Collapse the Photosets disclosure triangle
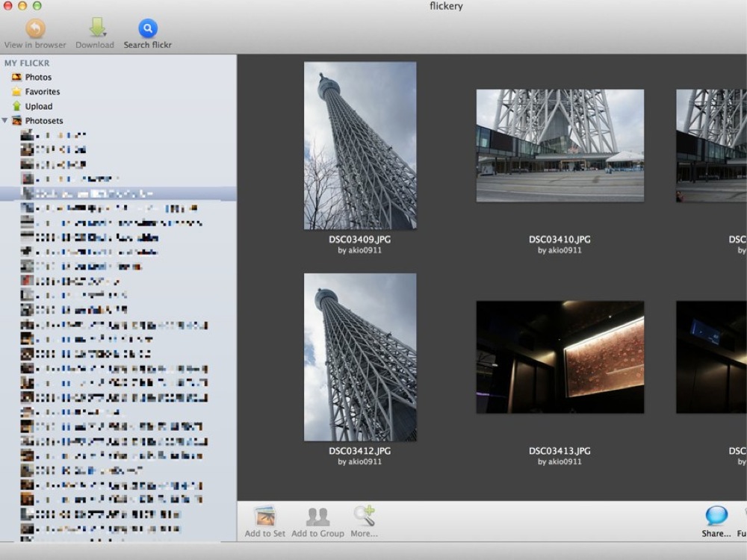This screenshot has height=560, width=747. pos(4,120)
